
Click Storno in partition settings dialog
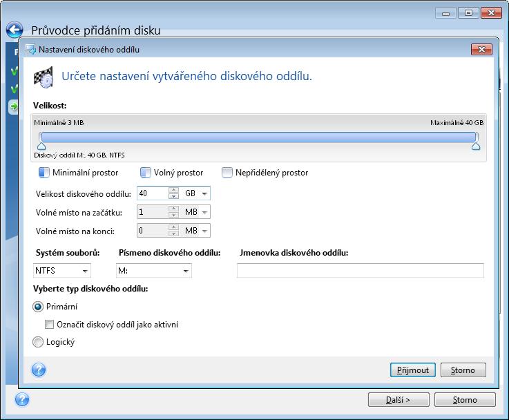(463, 370)
